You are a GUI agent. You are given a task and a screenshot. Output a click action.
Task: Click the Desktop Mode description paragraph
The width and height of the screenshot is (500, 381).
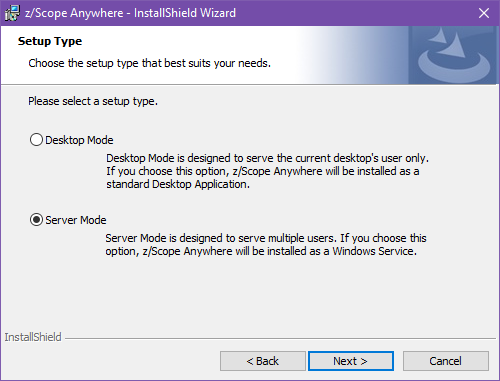tap(267, 171)
